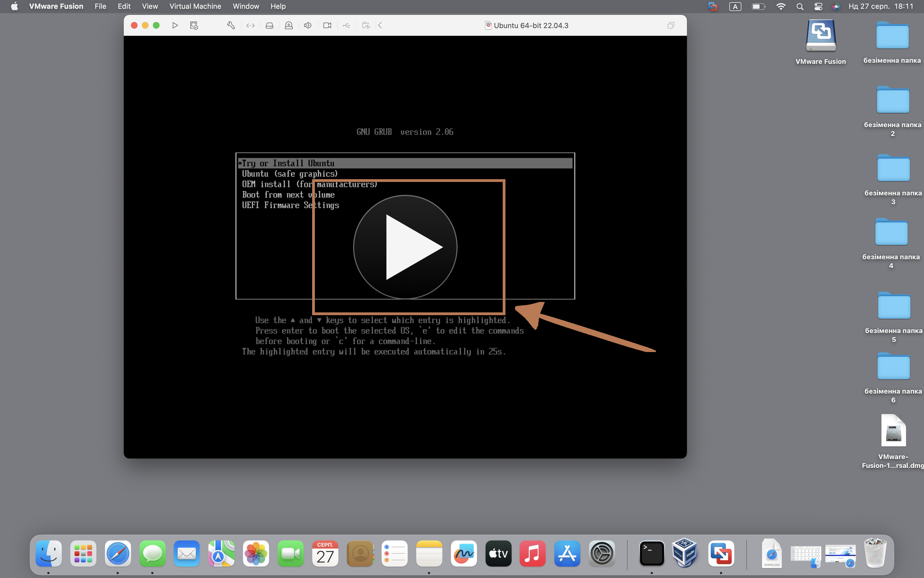924x578 pixels.
Task: Click the Start Up play icon in VMware toolbar
Action: tap(175, 25)
